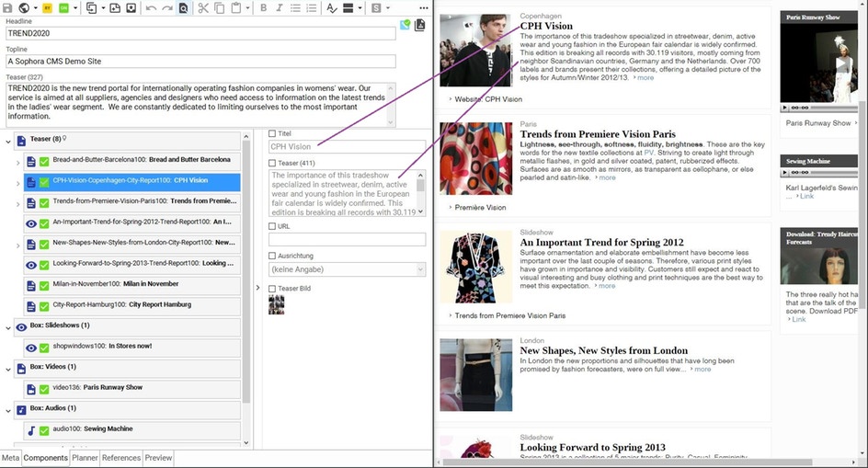Expand the New-Shapes-New-Styles-from-London row
The image size is (868, 468).
click(17, 245)
